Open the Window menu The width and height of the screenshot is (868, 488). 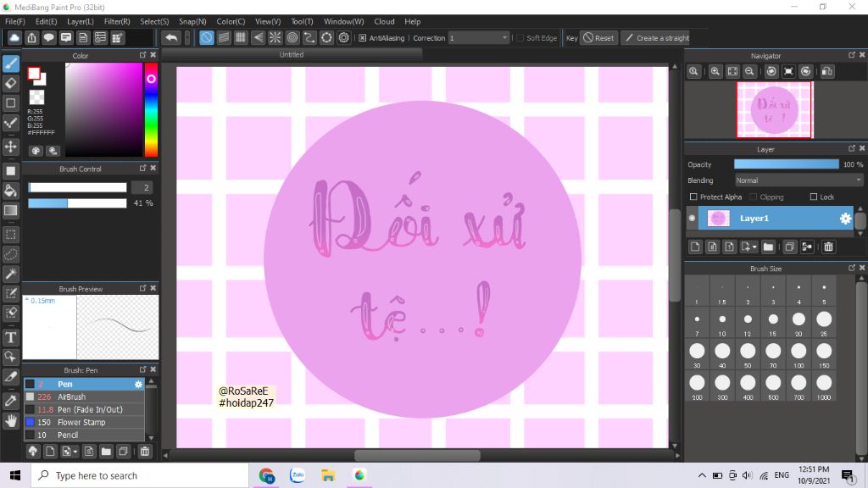343,21
